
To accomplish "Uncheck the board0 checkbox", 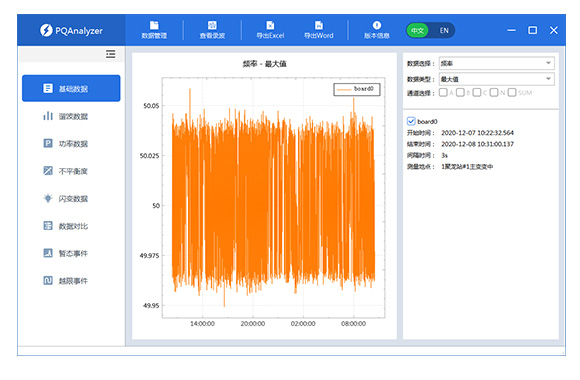I will pos(411,121).
